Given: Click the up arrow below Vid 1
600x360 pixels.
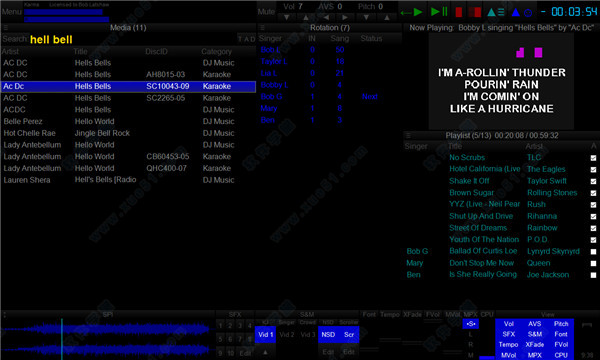Looking at the screenshot, I should tap(265, 352).
